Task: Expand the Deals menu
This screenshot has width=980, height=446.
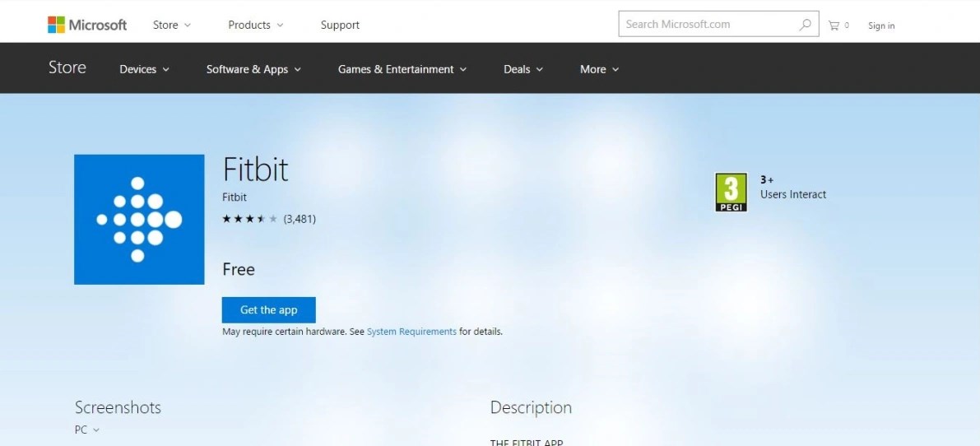Action: pos(523,69)
